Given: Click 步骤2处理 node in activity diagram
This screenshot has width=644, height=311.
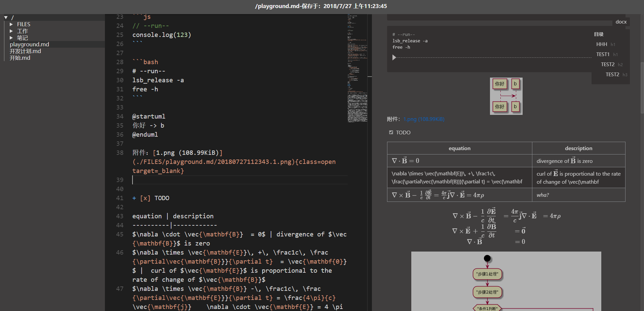Looking at the screenshot, I should (487, 292).
